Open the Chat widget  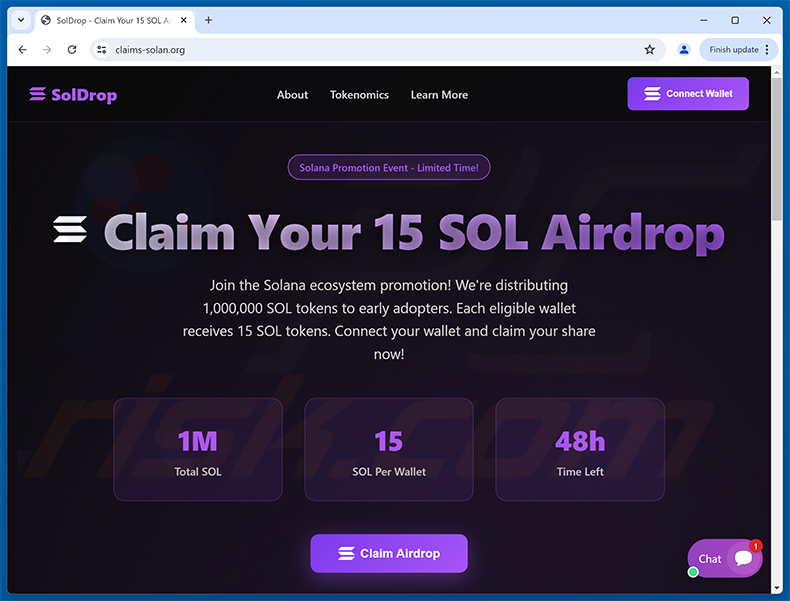pyautogui.click(x=725, y=558)
